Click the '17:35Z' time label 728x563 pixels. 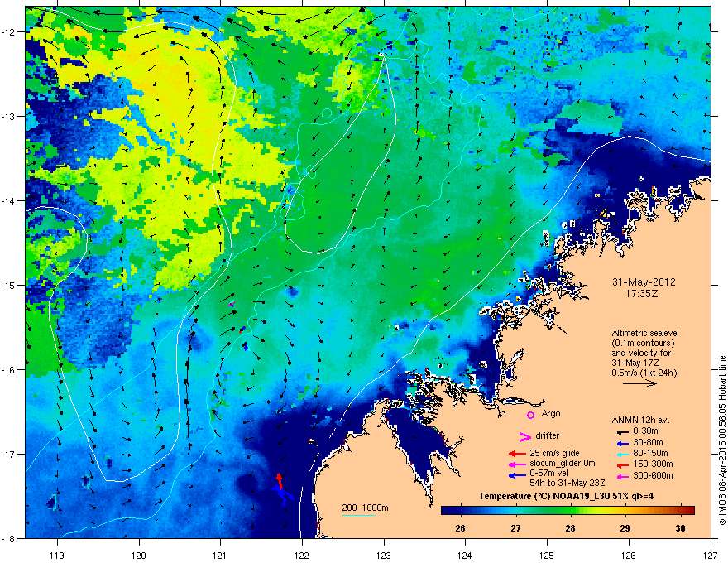point(642,294)
